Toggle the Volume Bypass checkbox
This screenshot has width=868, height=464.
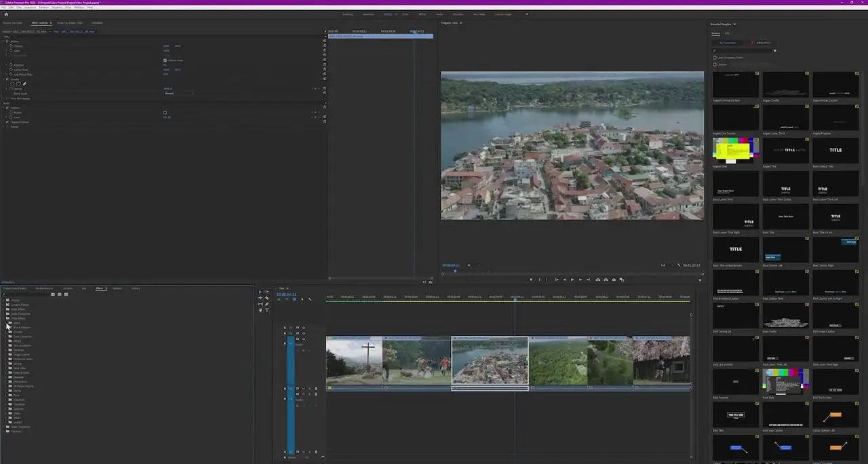(x=165, y=113)
